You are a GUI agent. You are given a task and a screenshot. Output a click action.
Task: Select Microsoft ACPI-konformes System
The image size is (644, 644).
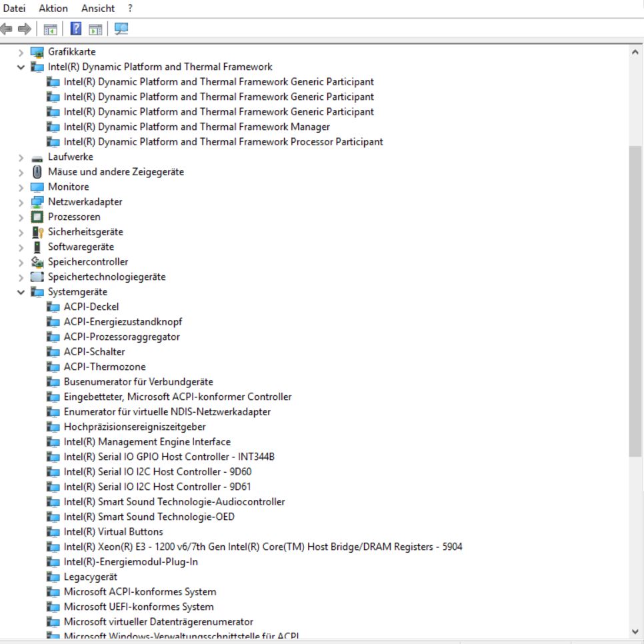click(x=139, y=592)
